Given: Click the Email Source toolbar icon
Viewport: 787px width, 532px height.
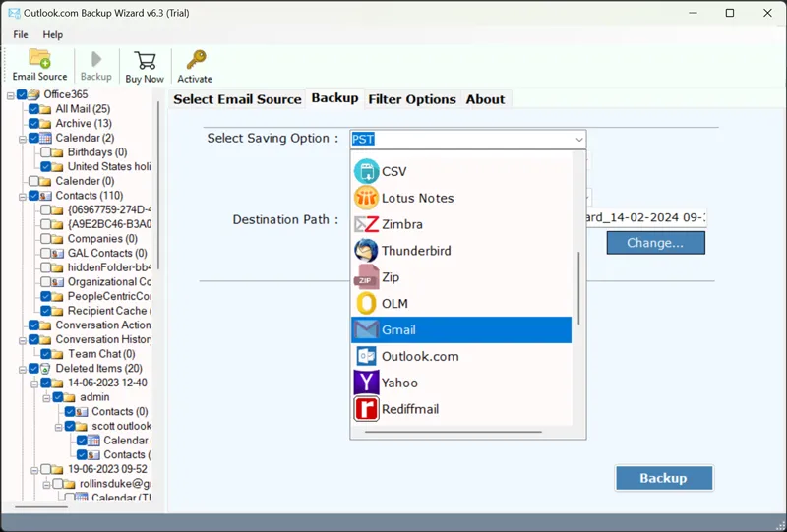Looking at the screenshot, I should click(39, 59).
